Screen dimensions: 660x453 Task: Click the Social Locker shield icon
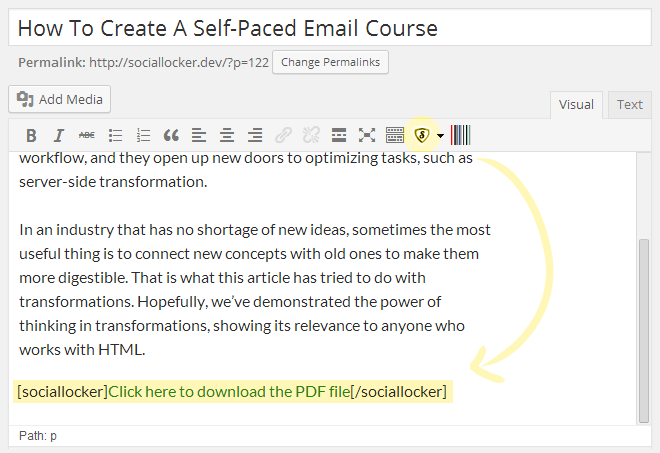[423, 135]
